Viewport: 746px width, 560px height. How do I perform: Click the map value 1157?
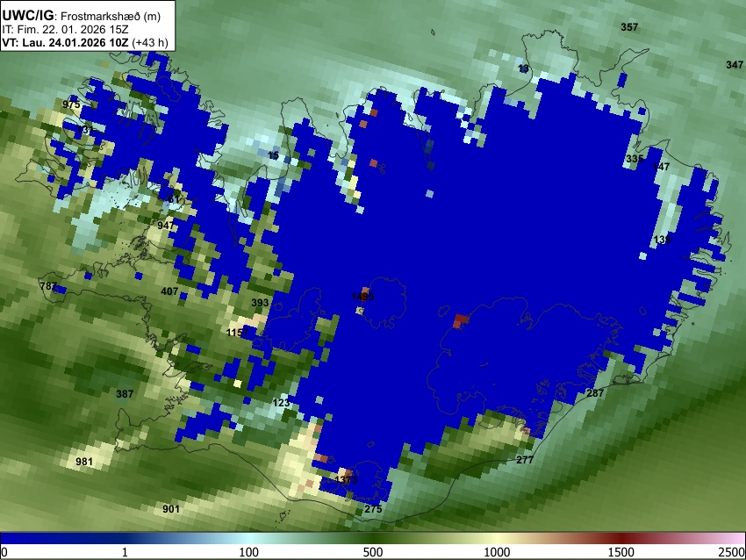click(238, 333)
